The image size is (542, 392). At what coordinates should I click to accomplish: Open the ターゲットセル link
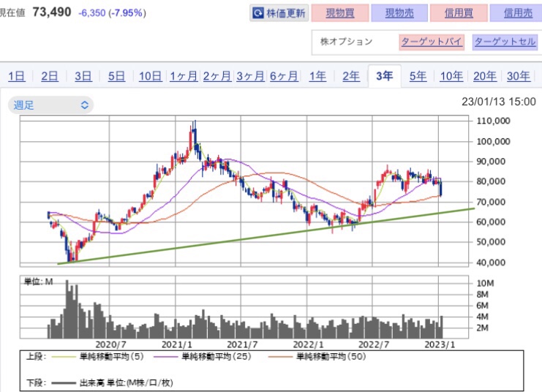(505, 42)
